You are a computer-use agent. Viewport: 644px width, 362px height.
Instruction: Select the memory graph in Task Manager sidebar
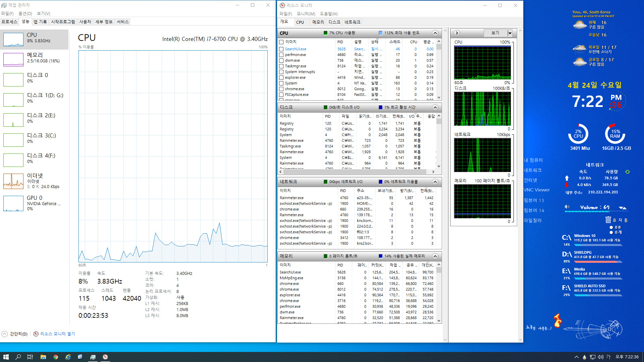coord(13,60)
